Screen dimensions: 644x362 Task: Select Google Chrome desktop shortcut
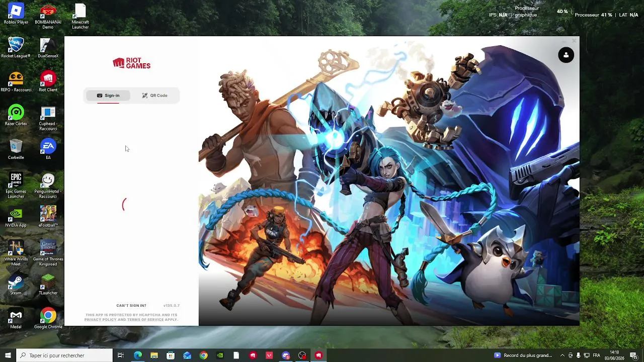coord(48,318)
